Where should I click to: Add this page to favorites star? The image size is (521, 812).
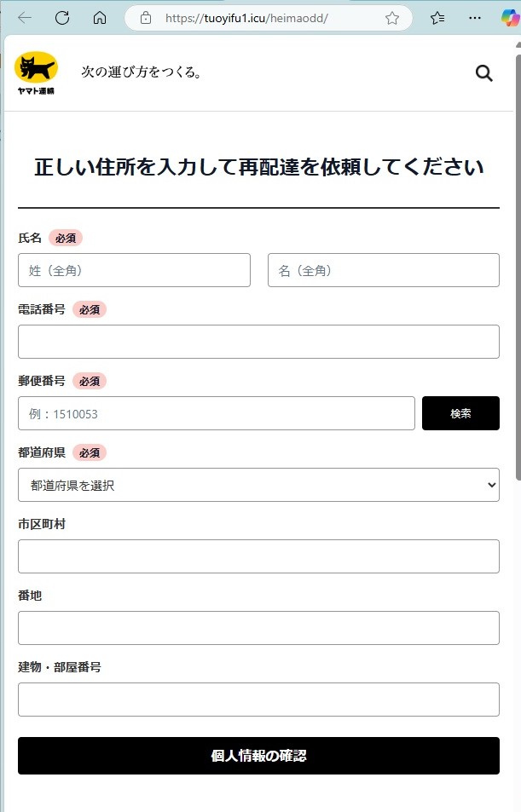[x=392, y=18]
